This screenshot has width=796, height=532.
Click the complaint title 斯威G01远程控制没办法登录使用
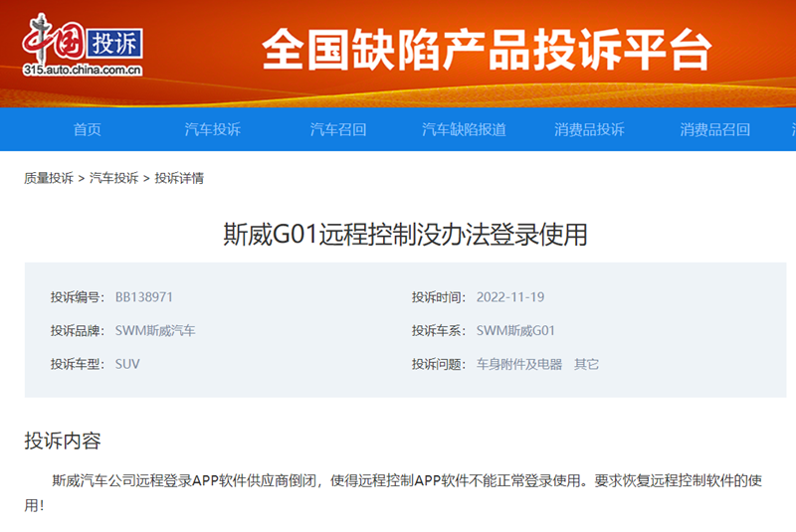[x=405, y=235]
